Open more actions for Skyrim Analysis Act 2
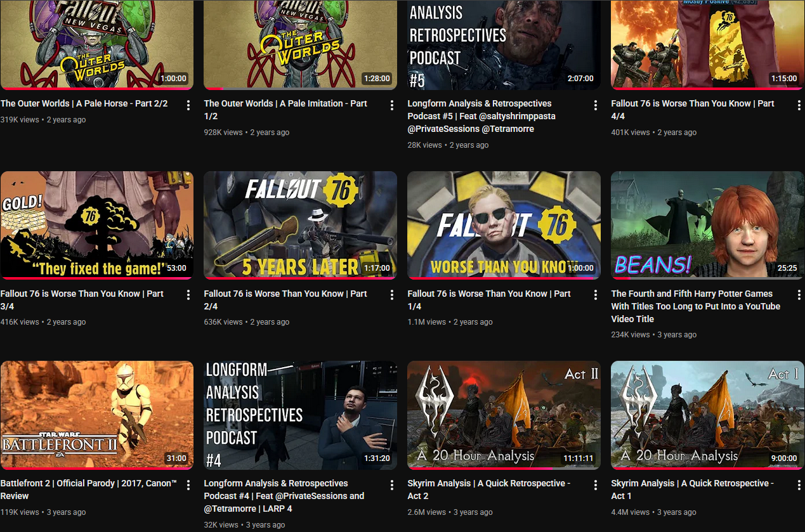 [x=596, y=485]
